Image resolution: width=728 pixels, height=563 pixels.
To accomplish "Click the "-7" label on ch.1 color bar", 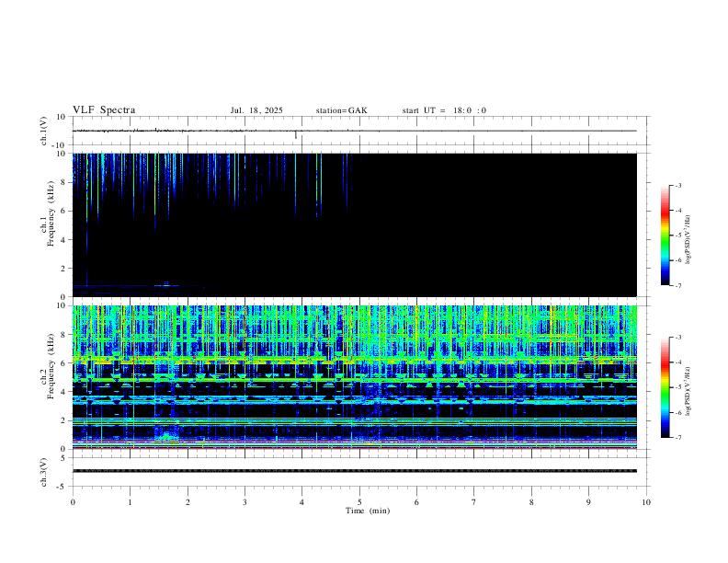I will [677, 285].
